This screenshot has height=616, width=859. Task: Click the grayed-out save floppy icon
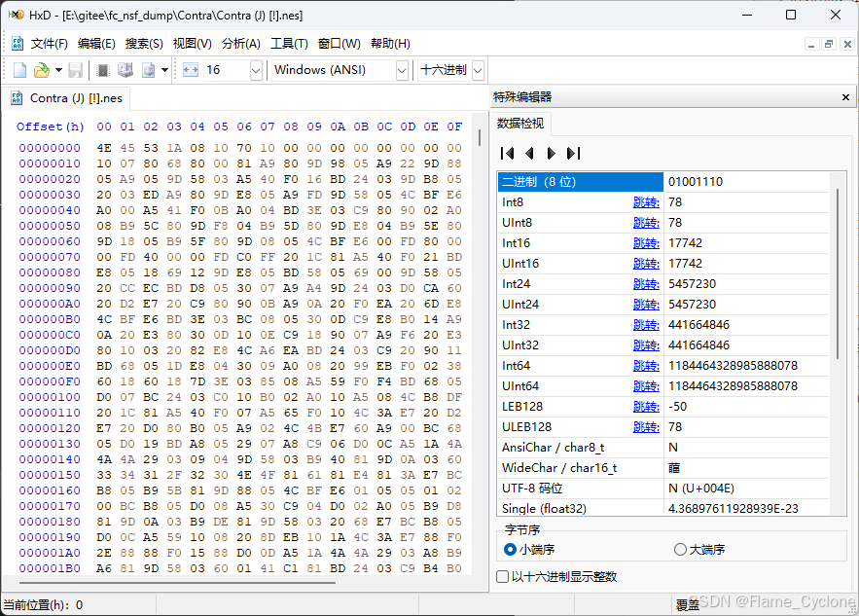[75, 70]
